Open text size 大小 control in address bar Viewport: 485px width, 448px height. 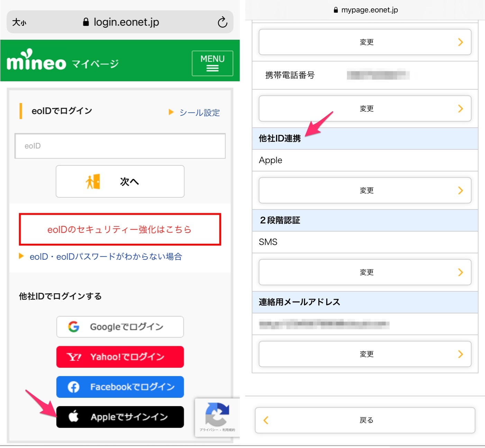(x=19, y=23)
